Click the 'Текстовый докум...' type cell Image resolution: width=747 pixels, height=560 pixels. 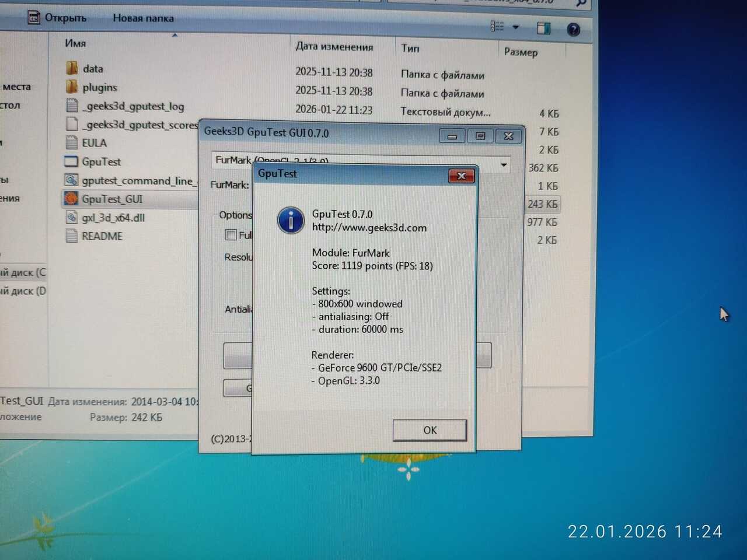click(445, 112)
